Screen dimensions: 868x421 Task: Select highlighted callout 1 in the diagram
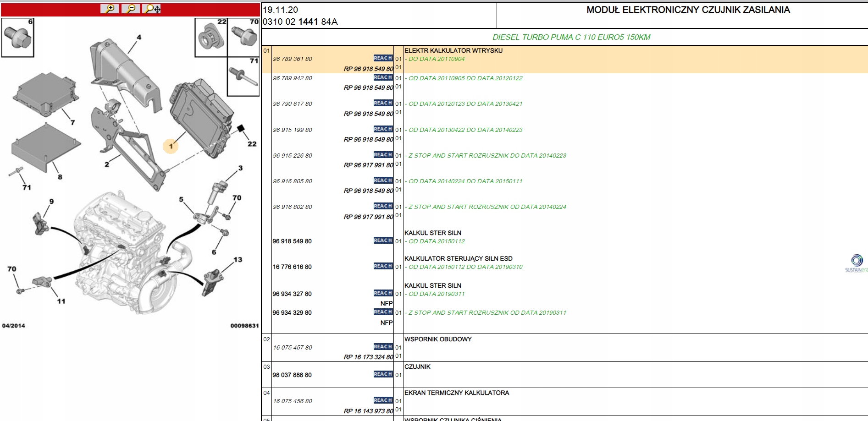[x=171, y=147]
